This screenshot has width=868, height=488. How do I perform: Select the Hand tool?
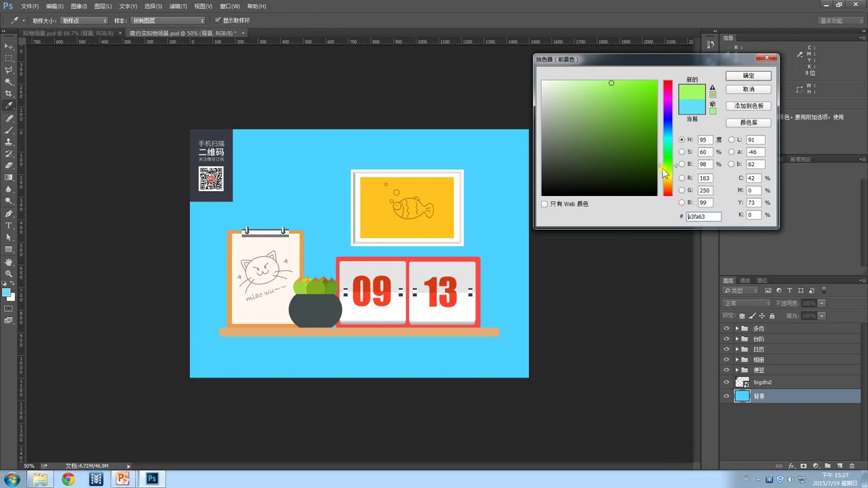(x=9, y=262)
